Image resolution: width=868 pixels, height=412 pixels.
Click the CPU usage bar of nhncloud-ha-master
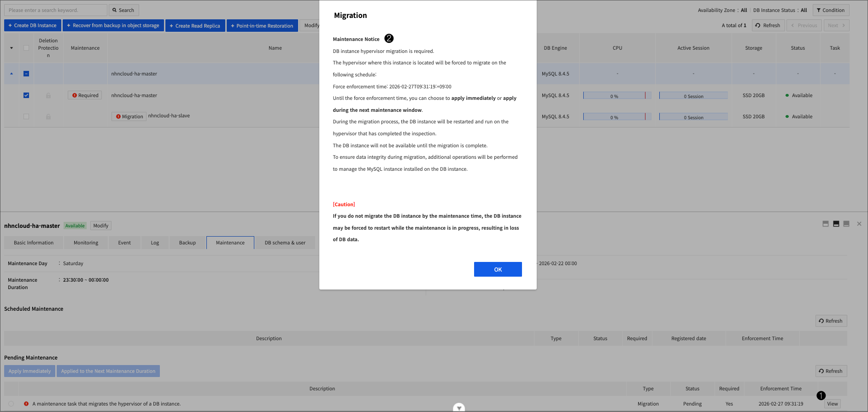[617, 95]
